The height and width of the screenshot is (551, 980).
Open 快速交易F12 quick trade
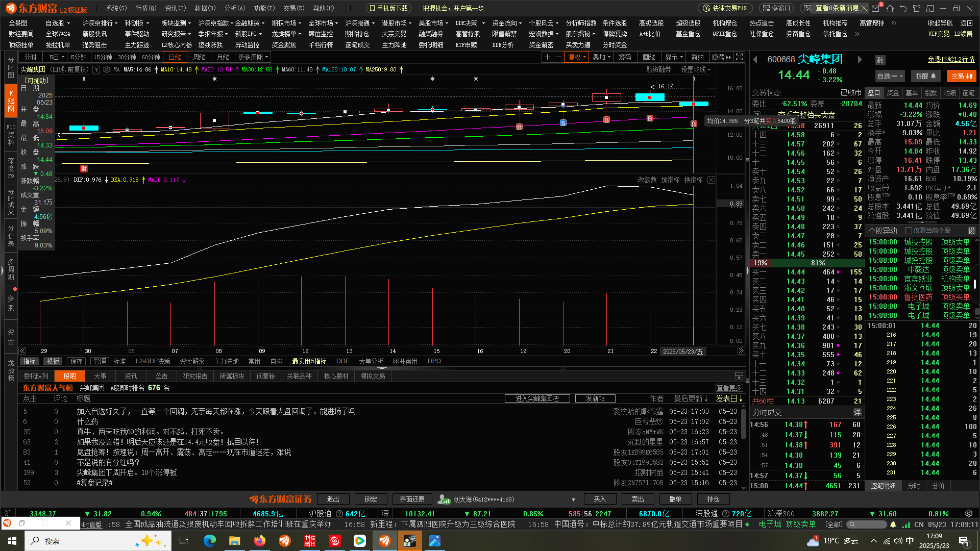coord(725,8)
